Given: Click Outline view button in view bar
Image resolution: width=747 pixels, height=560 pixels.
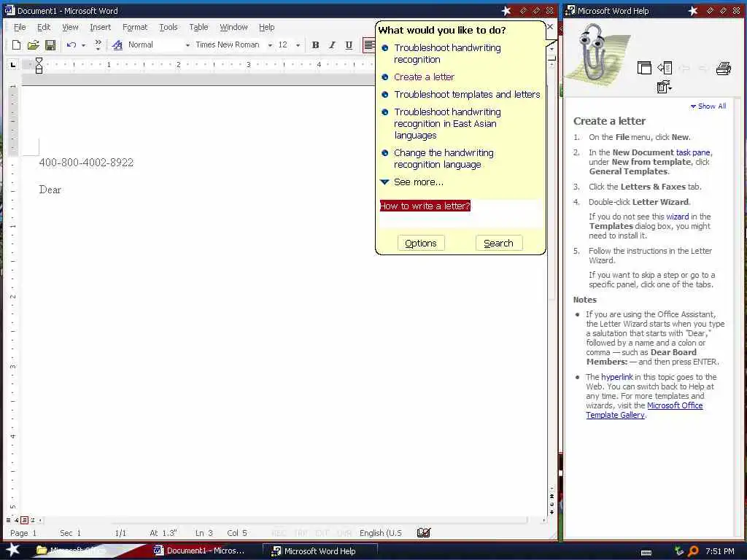Looking at the screenshot, I should (33, 520).
